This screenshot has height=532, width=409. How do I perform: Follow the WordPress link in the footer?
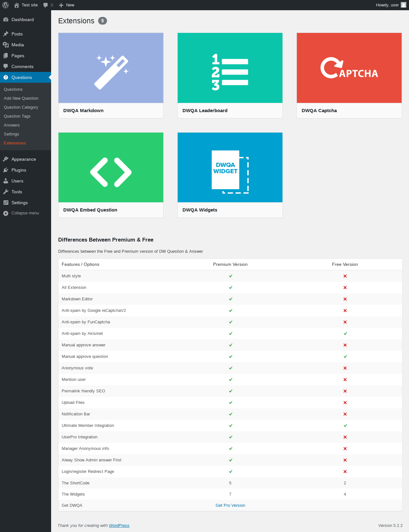click(x=119, y=526)
